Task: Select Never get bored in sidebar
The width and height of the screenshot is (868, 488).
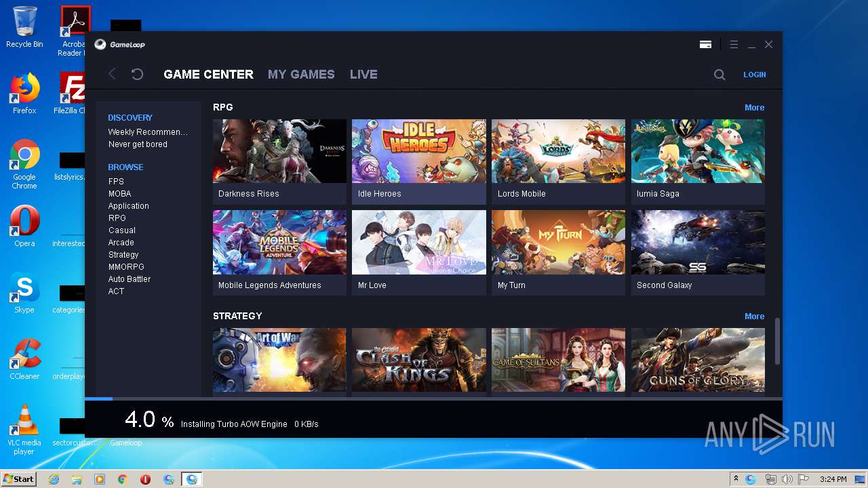Action: pyautogui.click(x=138, y=144)
